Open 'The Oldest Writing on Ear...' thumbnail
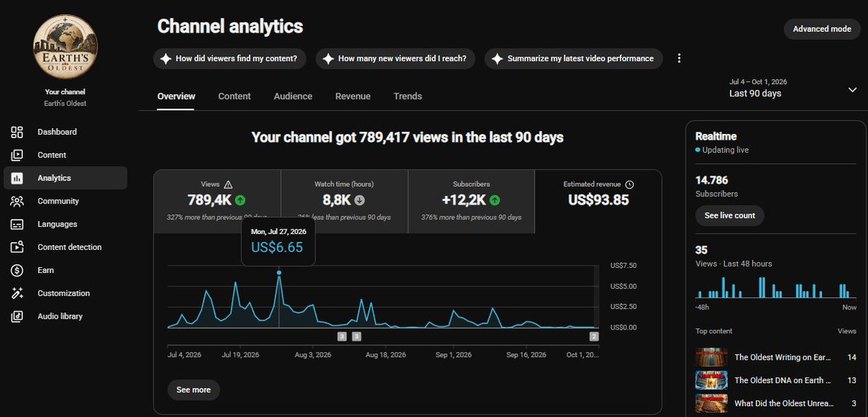This screenshot has width=868, height=417. 711,358
